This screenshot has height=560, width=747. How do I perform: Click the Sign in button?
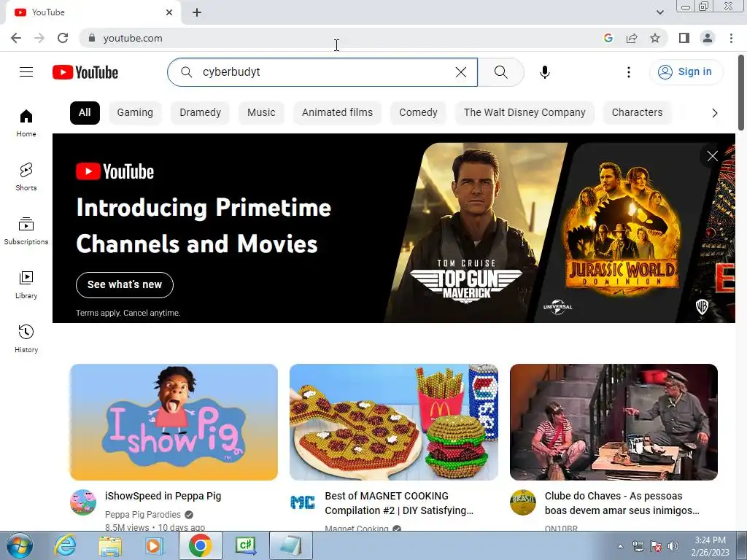tap(686, 72)
